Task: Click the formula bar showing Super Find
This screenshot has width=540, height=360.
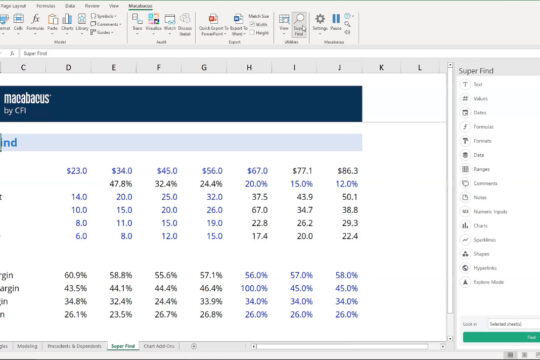Action: (x=279, y=53)
